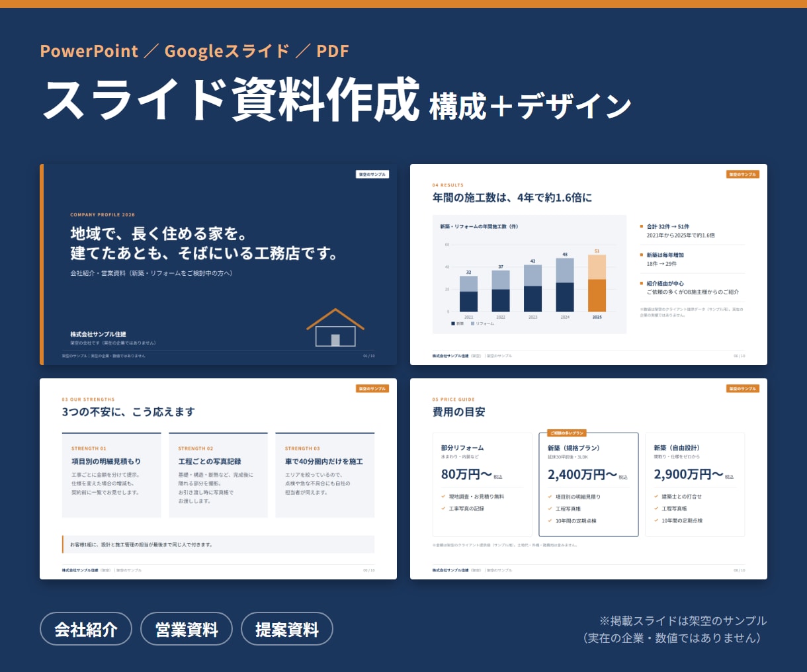Click the house illustration on the cover slide

[335, 327]
